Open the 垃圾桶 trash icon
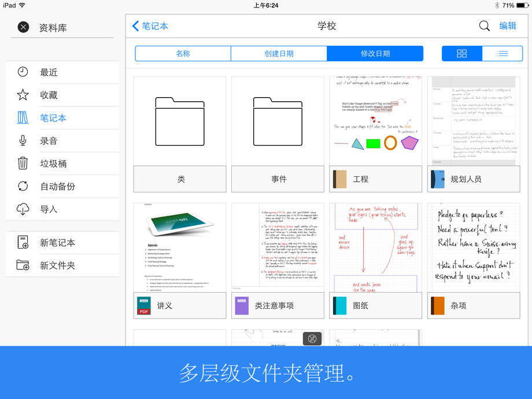 23,163
